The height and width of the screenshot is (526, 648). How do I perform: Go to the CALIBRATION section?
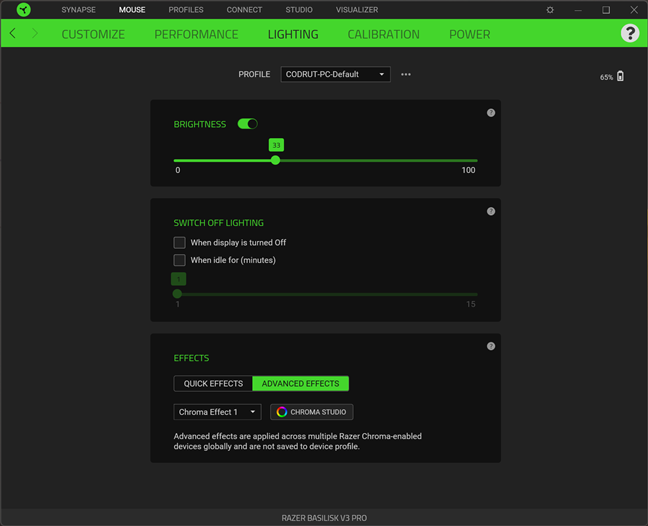(x=384, y=34)
